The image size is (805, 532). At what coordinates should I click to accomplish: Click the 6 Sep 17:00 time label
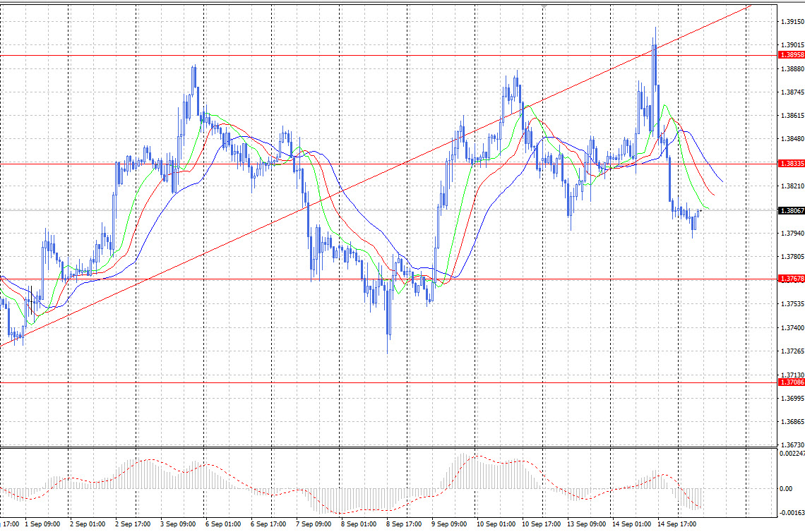268,524
